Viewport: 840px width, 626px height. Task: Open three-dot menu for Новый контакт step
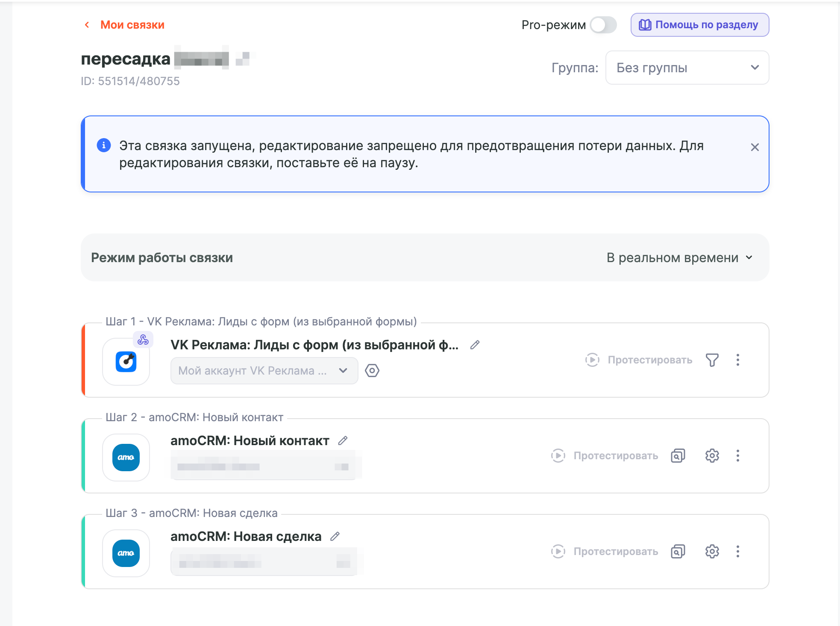738,456
